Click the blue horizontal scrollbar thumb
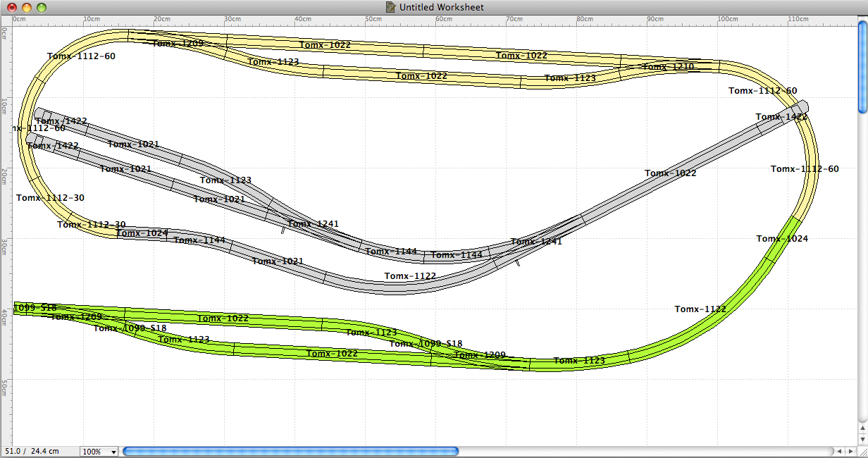The image size is (868, 458). coord(290,451)
